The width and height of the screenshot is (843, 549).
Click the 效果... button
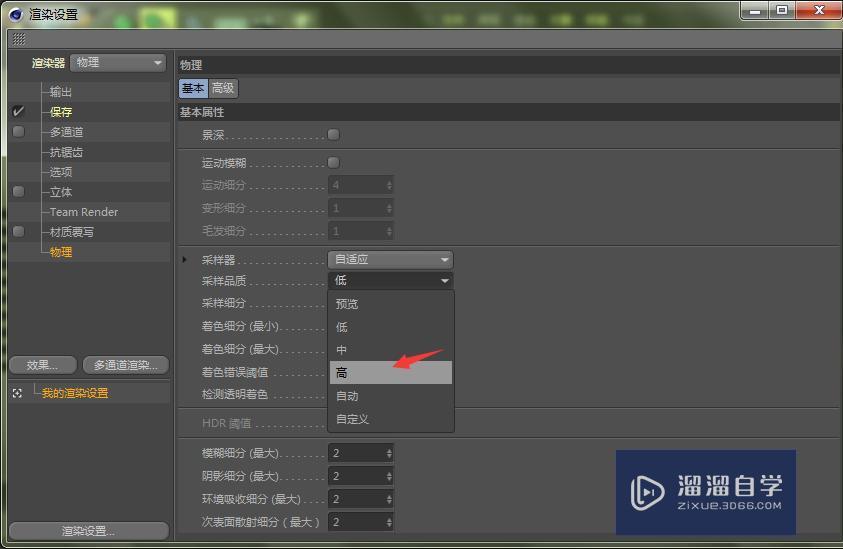point(42,365)
